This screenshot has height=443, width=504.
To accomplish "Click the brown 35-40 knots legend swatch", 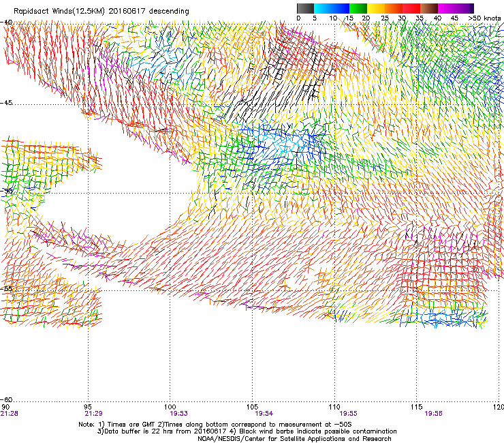I will point(429,8).
